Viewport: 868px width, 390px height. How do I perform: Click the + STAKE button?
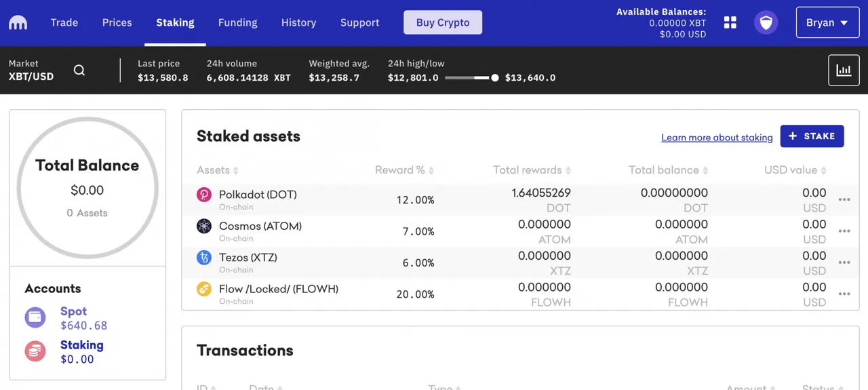tap(812, 136)
